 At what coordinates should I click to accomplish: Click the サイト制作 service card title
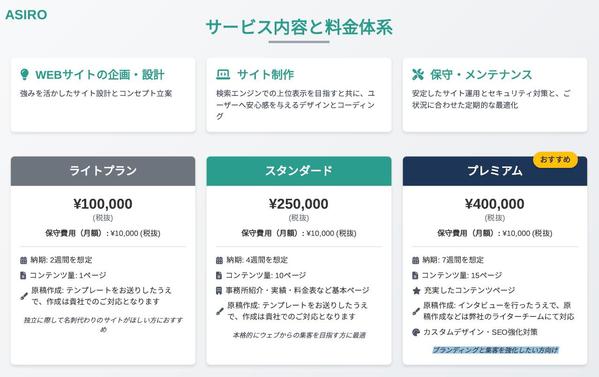[266, 74]
